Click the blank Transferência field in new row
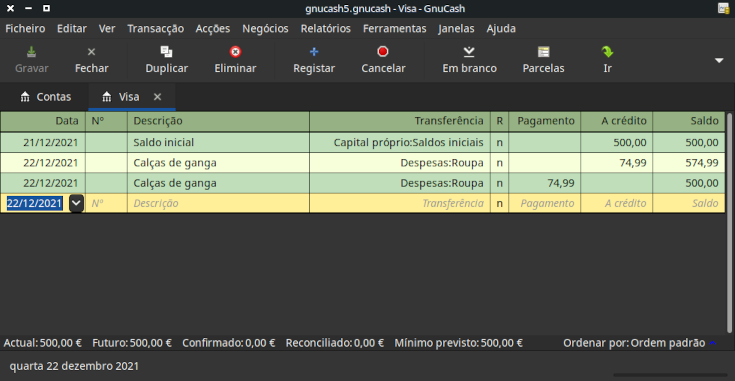 click(x=400, y=203)
